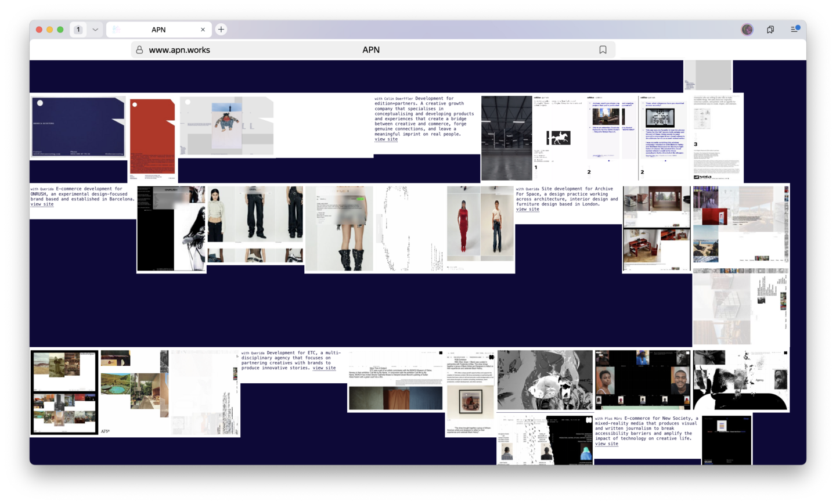Open view site link for New Society

point(606,444)
